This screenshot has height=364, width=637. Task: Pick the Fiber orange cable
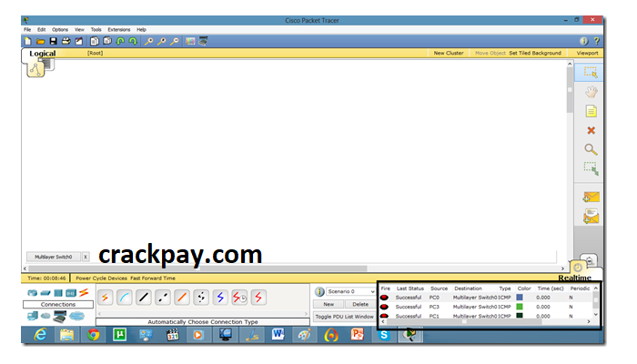click(x=182, y=298)
